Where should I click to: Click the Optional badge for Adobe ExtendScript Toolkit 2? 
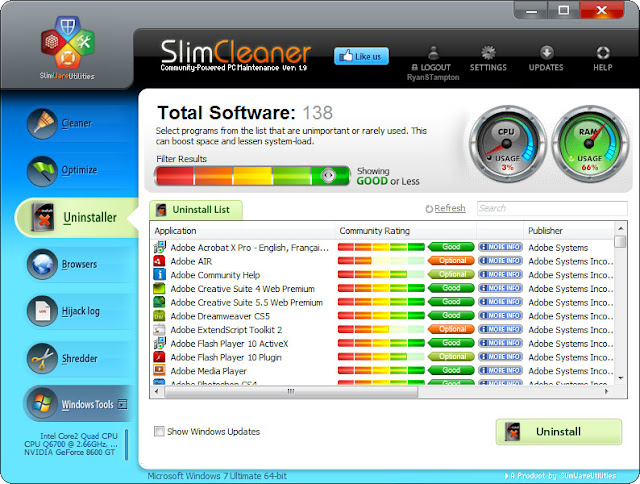coord(451,329)
